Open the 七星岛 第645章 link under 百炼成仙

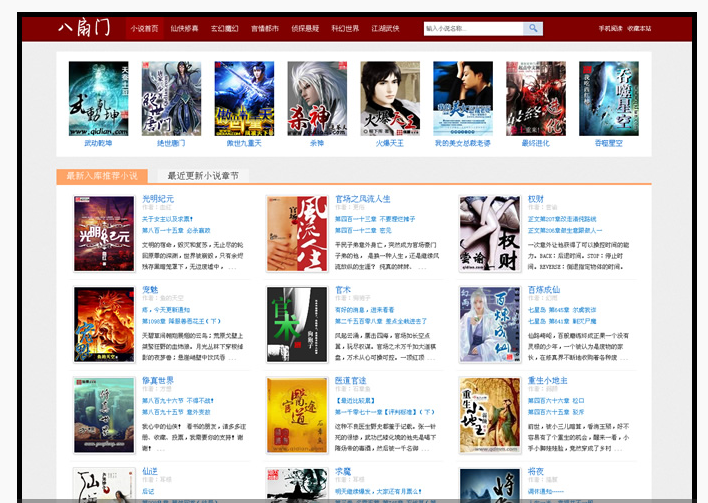coord(562,310)
